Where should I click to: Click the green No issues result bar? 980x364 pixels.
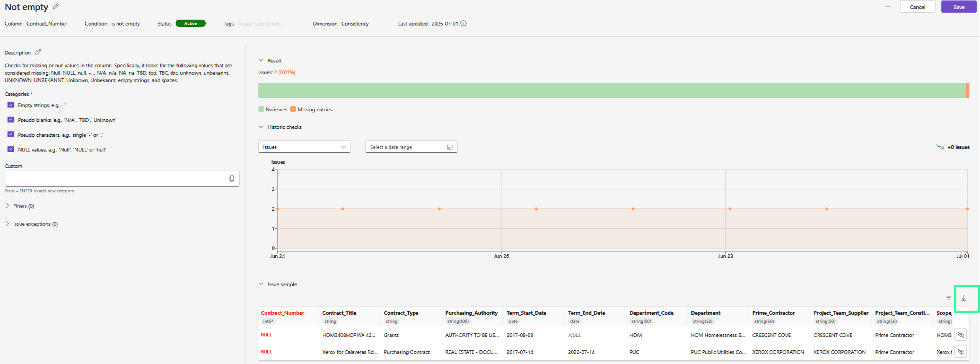pyautogui.click(x=609, y=90)
